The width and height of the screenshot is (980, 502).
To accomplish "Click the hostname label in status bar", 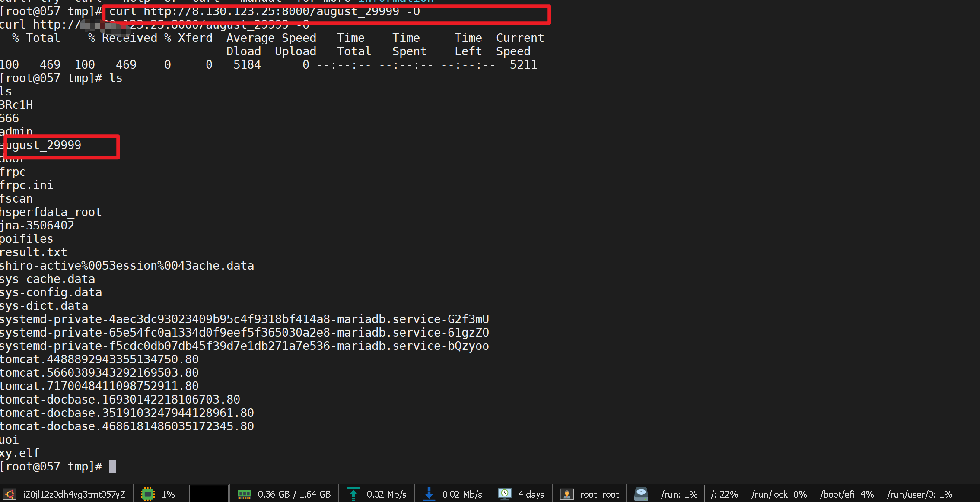I will (x=74, y=494).
